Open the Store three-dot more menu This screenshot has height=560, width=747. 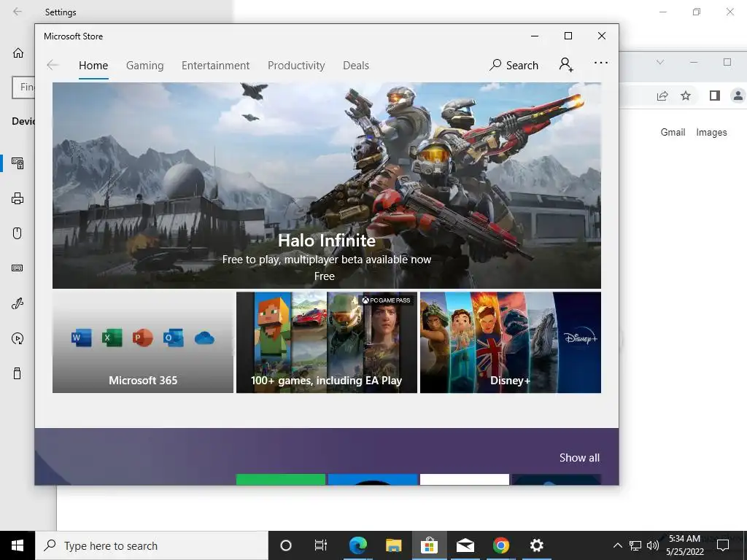pos(601,63)
